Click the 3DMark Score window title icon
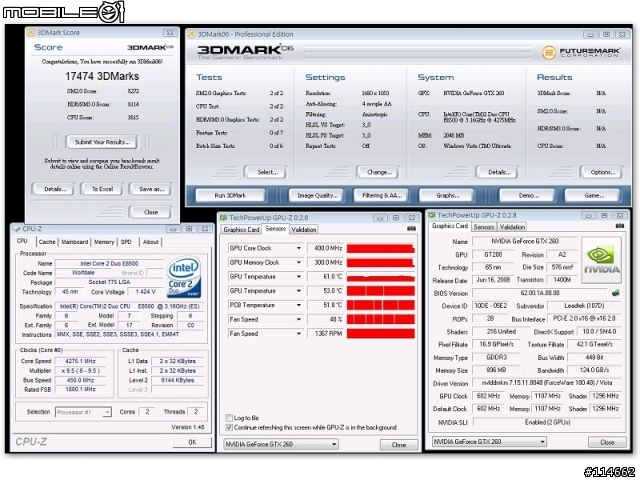640x480 pixels. point(31,32)
